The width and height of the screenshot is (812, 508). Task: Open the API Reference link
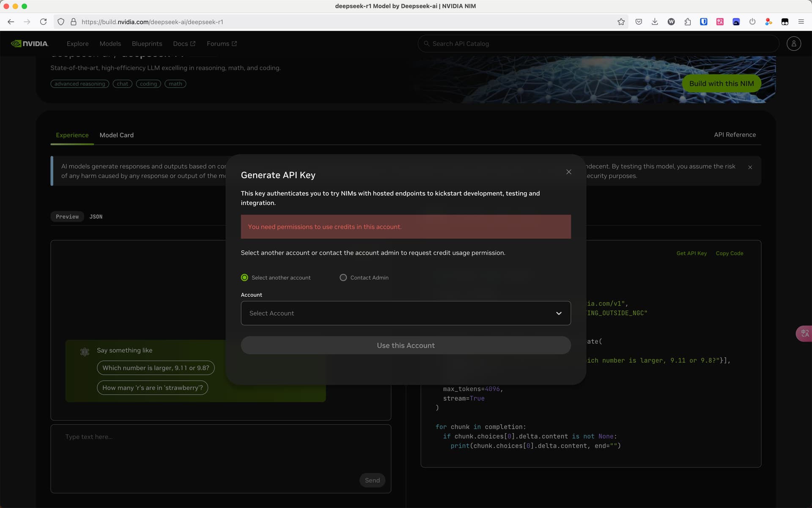(x=735, y=135)
